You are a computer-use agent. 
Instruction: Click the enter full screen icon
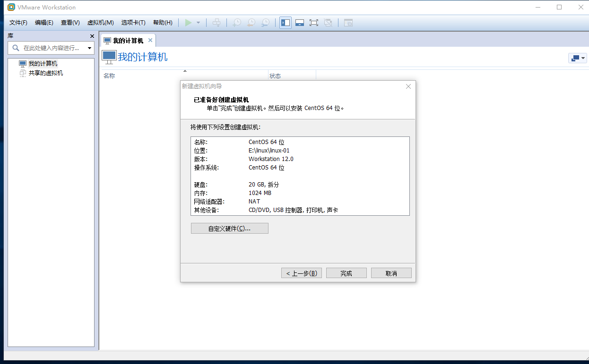pyautogui.click(x=314, y=23)
